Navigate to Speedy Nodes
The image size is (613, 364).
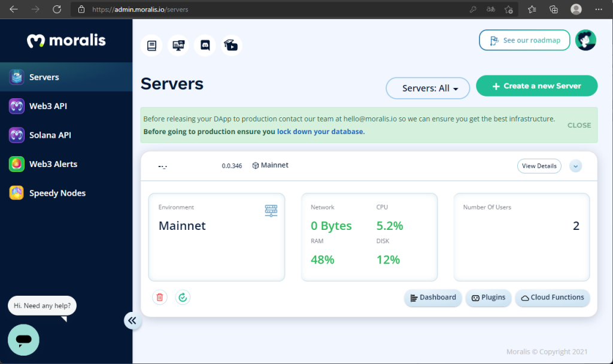pyautogui.click(x=57, y=193)
